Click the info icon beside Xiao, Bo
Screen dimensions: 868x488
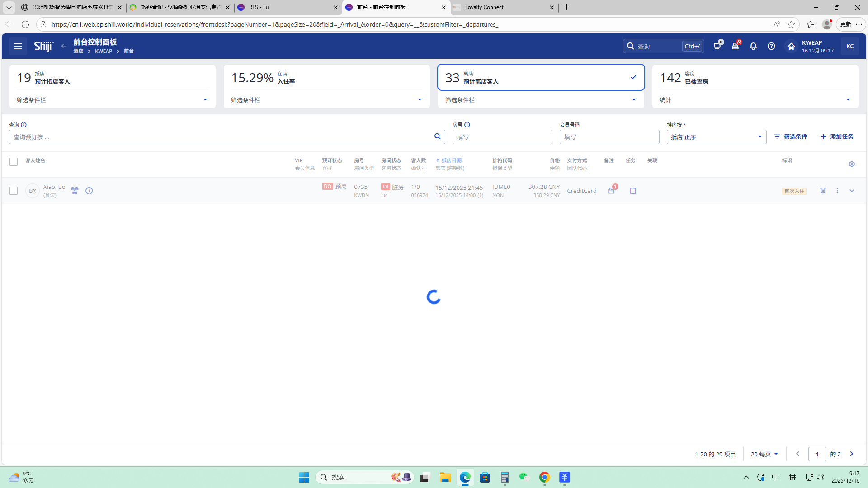(89, 191)
